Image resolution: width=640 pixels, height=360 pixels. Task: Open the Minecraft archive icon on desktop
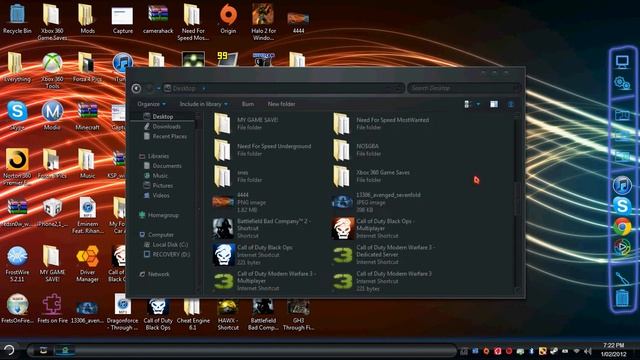(x=87, y=115)
